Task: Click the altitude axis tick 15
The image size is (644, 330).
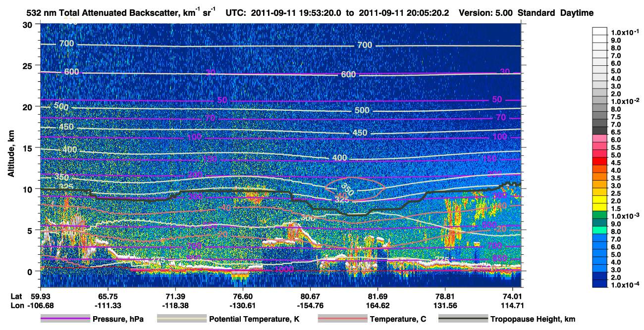Action: coord(29,148)
